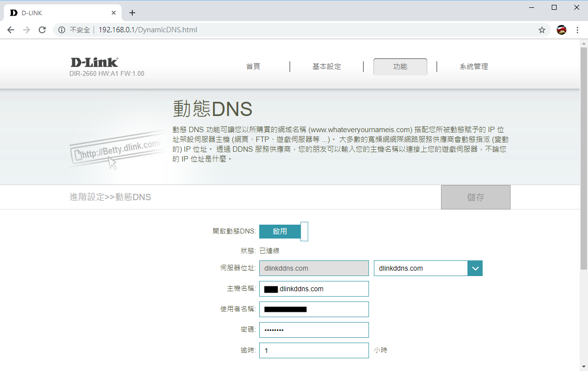The height and width of the screenshot is (371, 588).
Task: Select the D-LINK browser tab
Action: pyautogui.click(x=63, y=13)
